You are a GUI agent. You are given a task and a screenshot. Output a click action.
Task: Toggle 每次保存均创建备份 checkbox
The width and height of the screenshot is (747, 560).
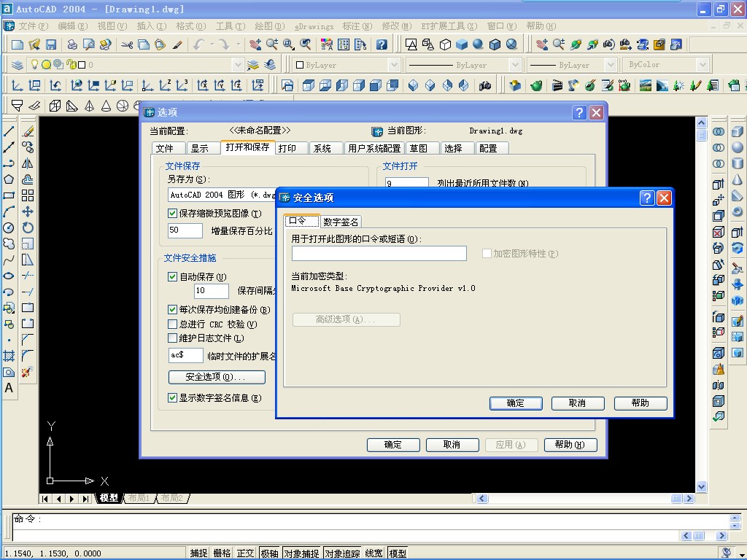[x=172, y=309]
